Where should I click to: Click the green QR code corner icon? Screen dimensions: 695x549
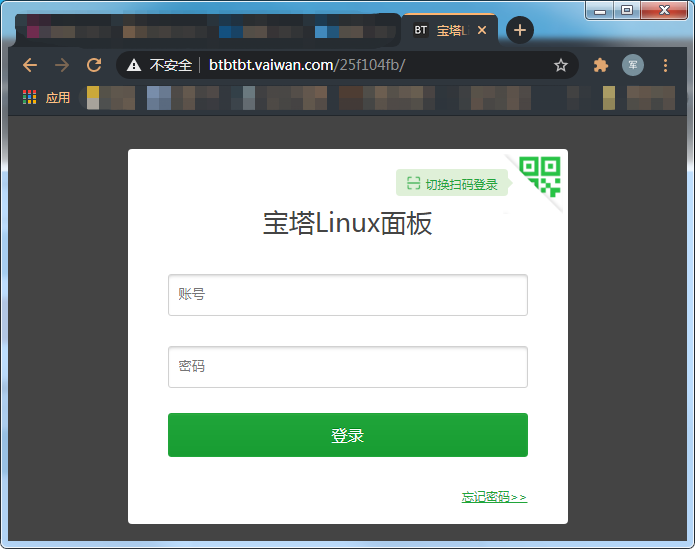tap(540, 176)
